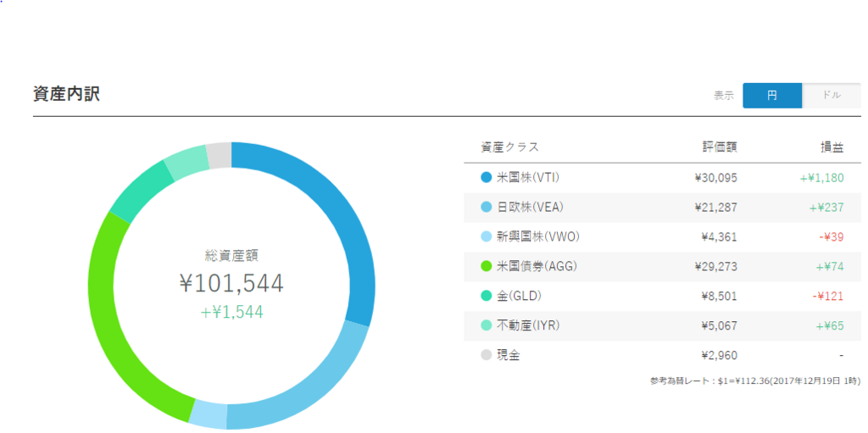The image size is (868, 433).
Task: Select the 金(GLD) row label
Action: (520, 297)
